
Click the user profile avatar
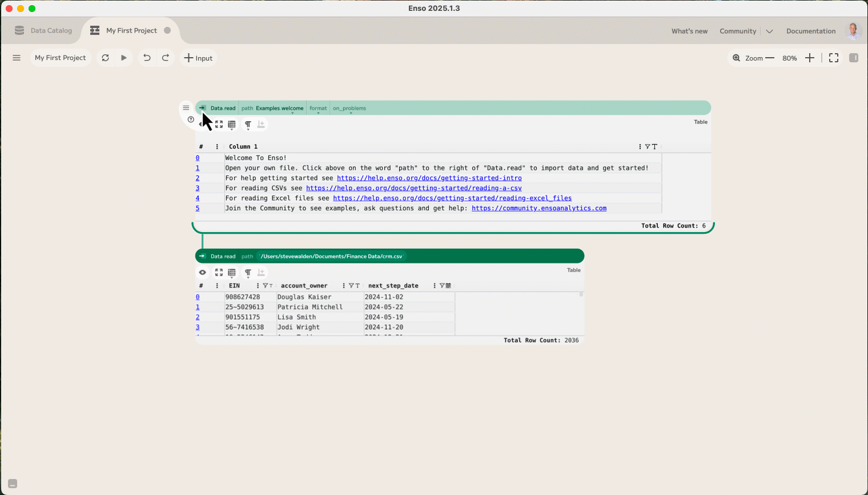(854, 31)
